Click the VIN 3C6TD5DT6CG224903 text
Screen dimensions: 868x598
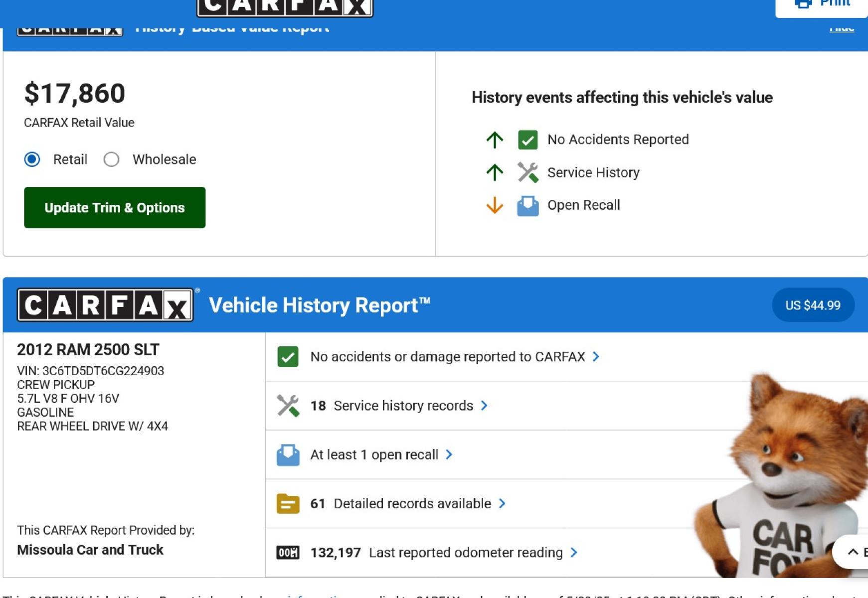(90, 371)
